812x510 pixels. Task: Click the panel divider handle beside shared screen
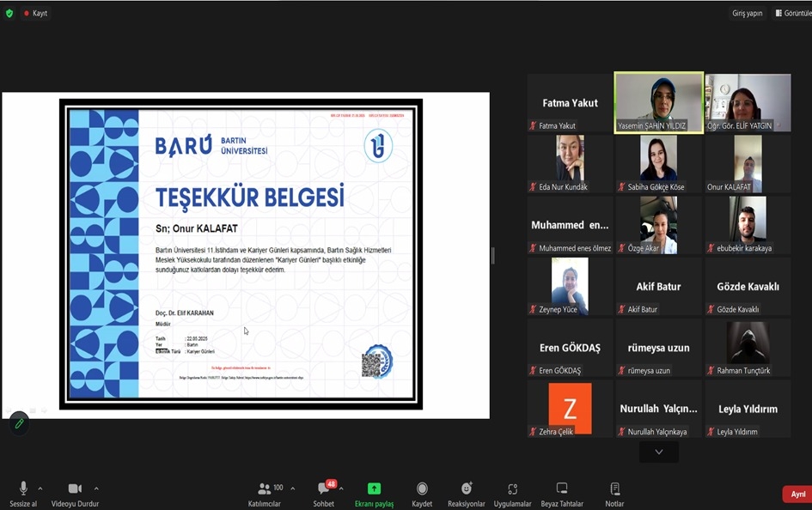493,256
